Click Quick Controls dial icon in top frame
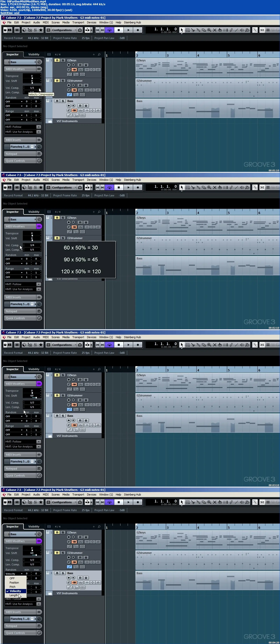The width and height of the screenshot is (280, 644). (39, 161)
